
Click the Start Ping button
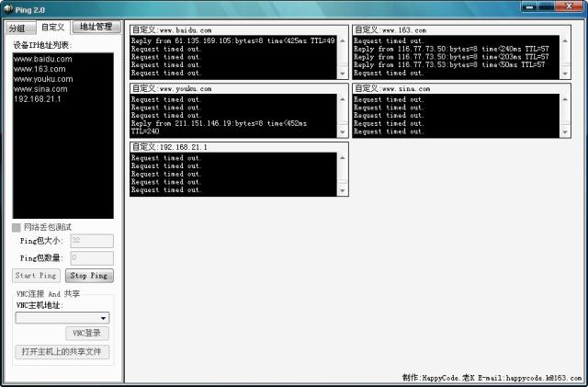coord(36,276)
